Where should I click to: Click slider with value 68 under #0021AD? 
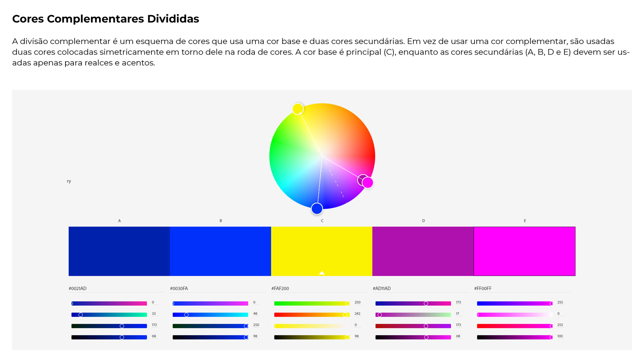tap(109, 337)
